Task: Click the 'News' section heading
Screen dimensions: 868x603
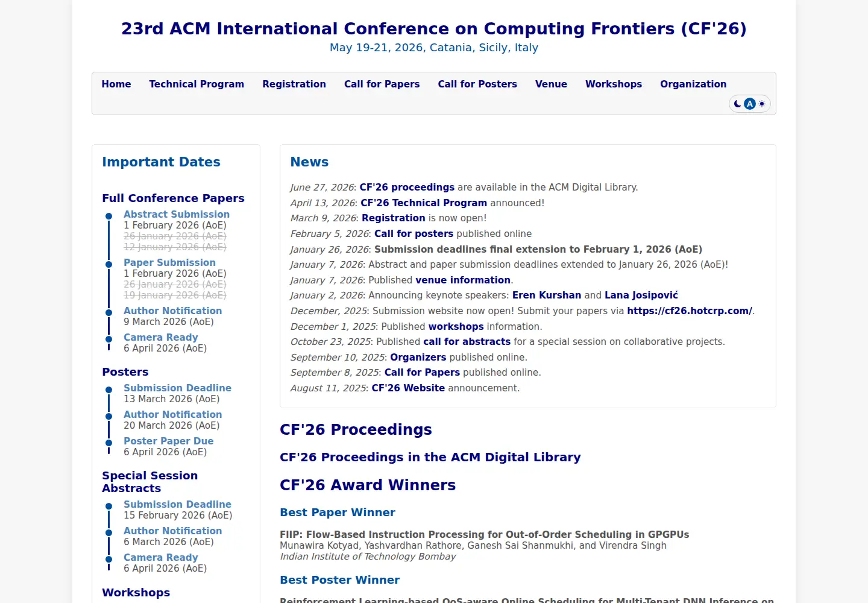Action: [309, 162]
